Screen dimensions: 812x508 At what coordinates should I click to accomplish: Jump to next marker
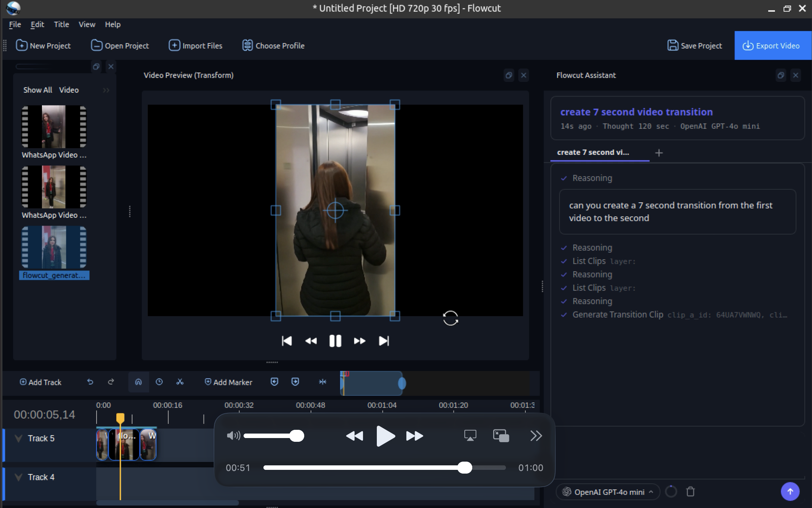coord(295,382)
